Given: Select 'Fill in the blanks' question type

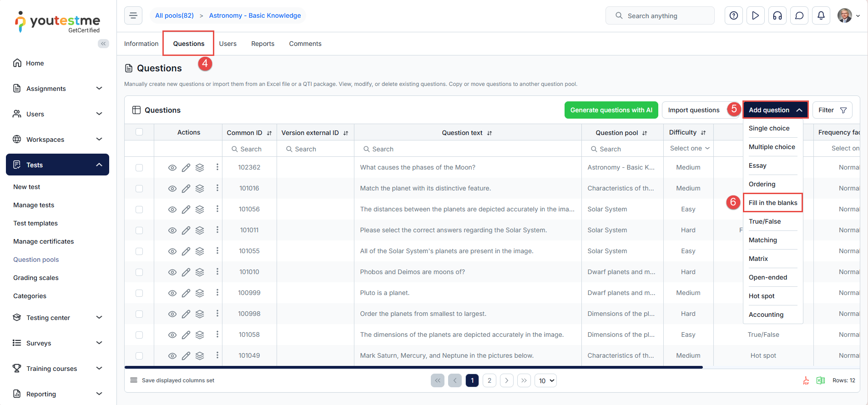Looking at the screenshot, I should 772,203.
